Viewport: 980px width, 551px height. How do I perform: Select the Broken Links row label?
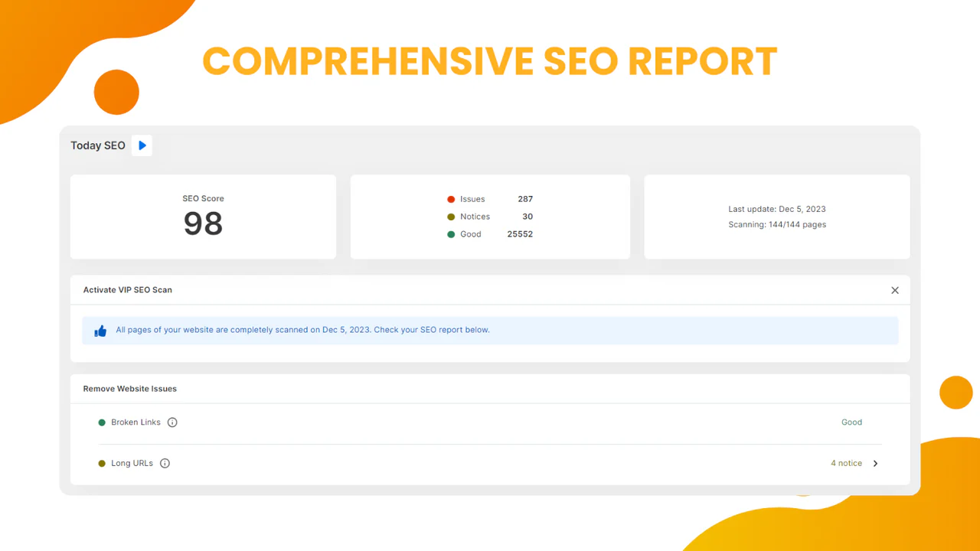pyautogui.click(x=136, y=422)
